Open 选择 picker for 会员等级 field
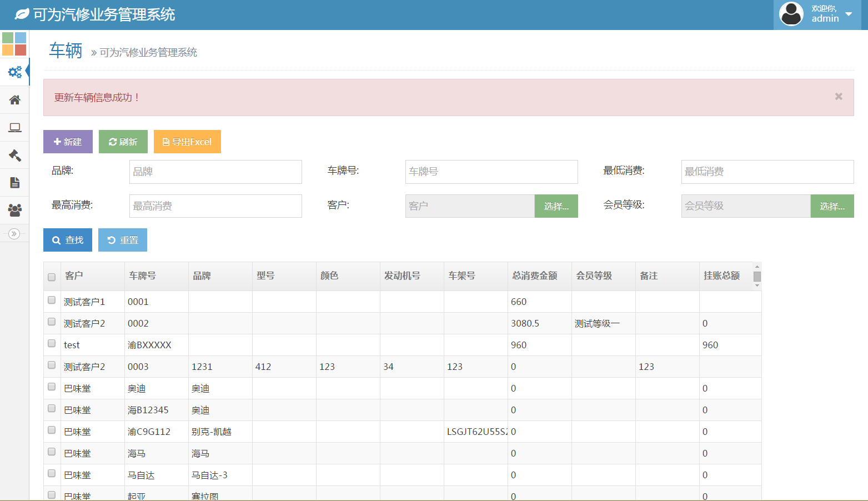868x501 pixels. [832, 206]
